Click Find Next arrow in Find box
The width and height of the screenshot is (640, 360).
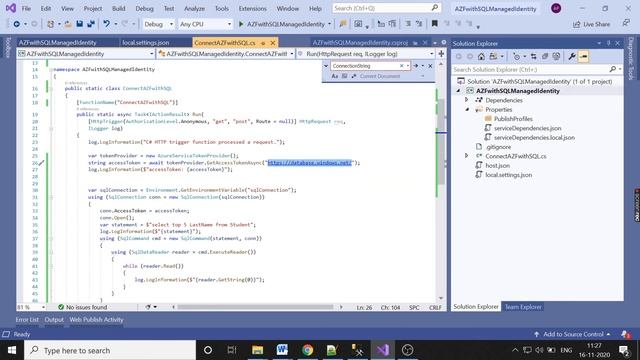pos(416,66)
